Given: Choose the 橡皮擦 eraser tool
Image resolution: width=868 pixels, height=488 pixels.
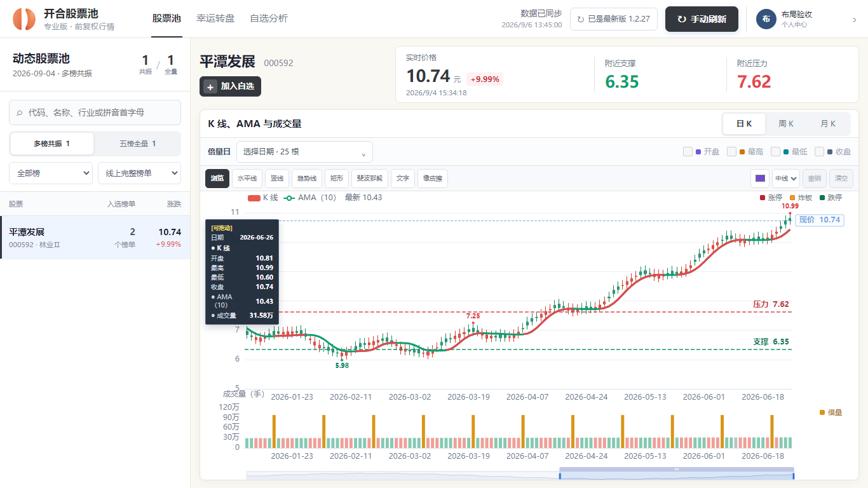Looking at the screenshot, I should tap(433, 179).
